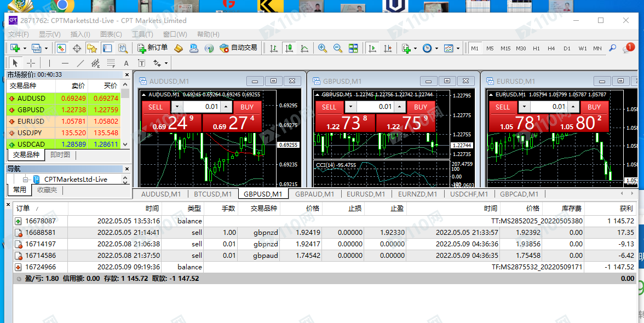Screen dimensions: 644x323
Task: Open the 图表(C) menu
Action: [x=111, y=34]
